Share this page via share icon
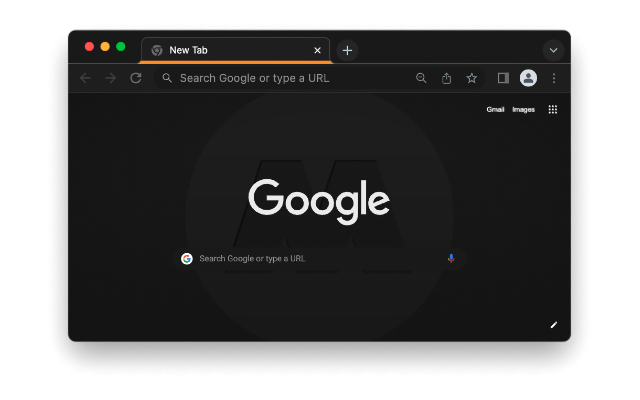This screenshot has height=400, width=640. [x=447, y=78]
